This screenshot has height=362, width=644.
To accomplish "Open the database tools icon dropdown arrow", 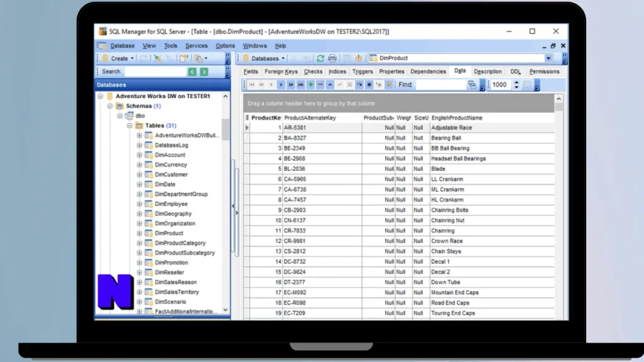I will (x=206, y=58).
